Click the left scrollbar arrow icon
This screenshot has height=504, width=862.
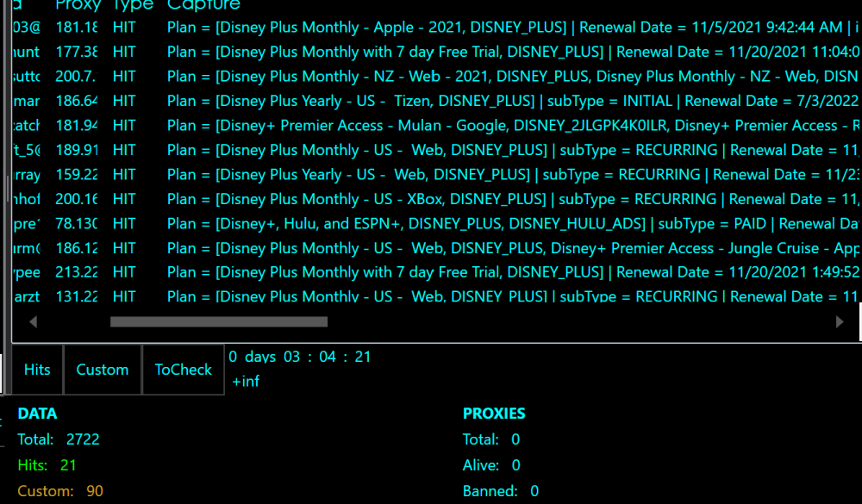point(33,322)
